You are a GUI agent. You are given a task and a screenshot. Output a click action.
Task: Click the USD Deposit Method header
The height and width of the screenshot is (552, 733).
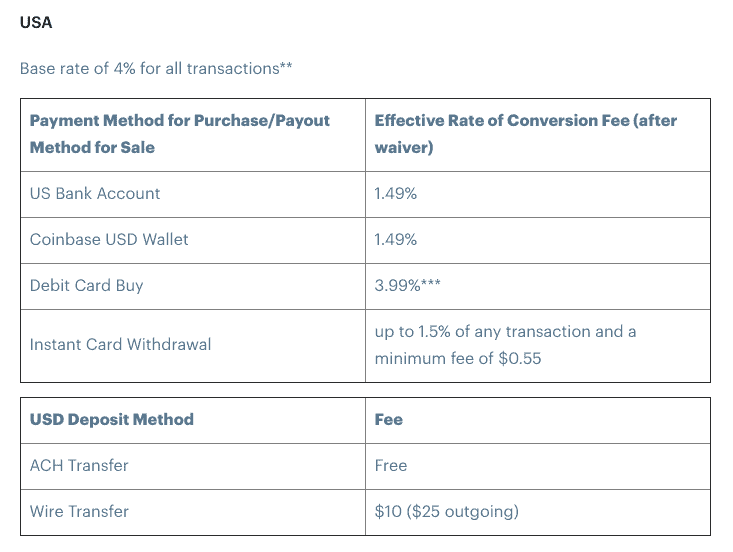(112, 420)
